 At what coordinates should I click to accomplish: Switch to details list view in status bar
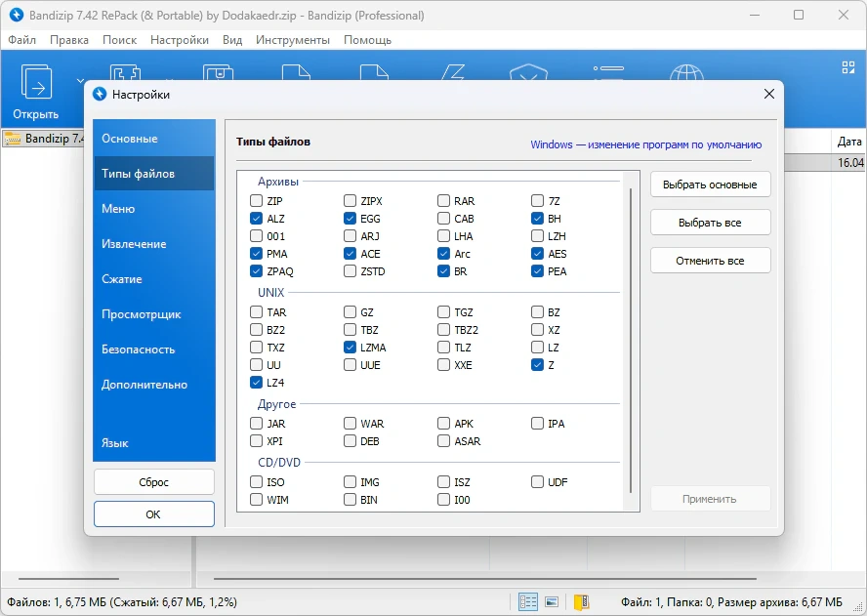[x=528, y=601]
